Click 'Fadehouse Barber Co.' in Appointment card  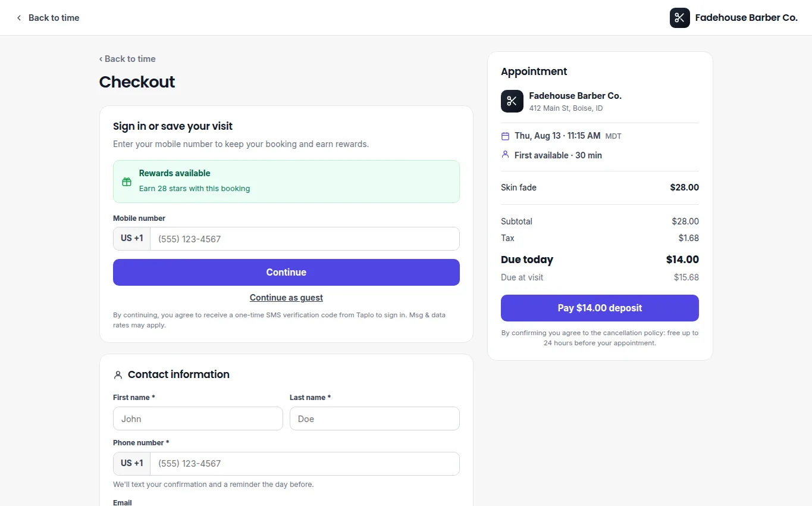[x=575, y=96]
